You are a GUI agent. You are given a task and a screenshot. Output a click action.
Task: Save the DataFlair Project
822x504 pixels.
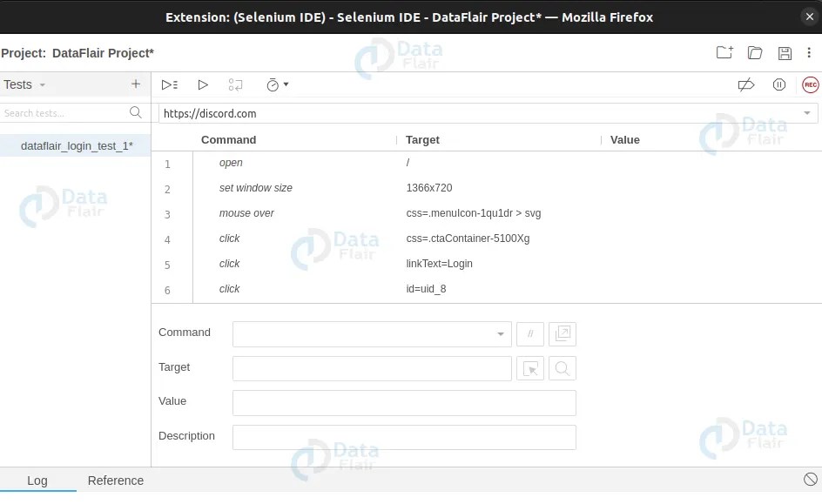(785, 52)
